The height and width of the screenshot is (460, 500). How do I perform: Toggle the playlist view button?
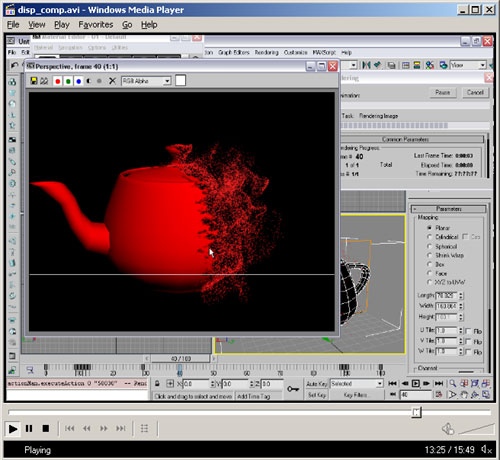(x=144, y=429)
